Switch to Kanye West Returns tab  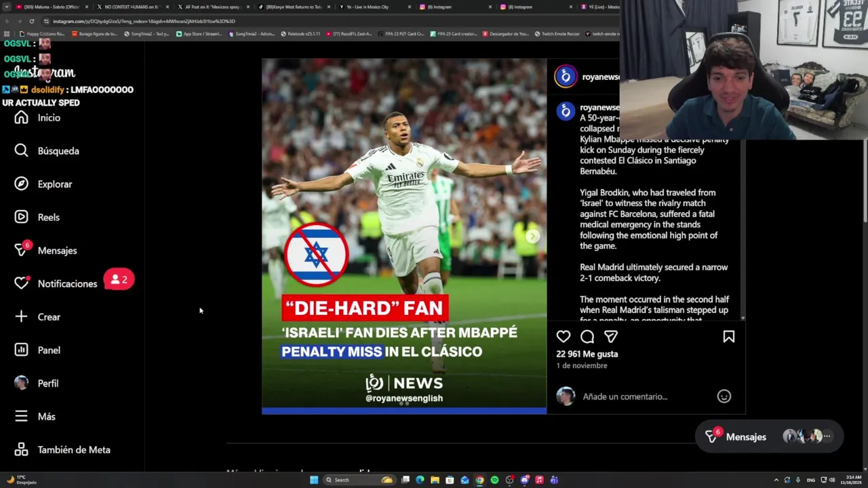294,7
